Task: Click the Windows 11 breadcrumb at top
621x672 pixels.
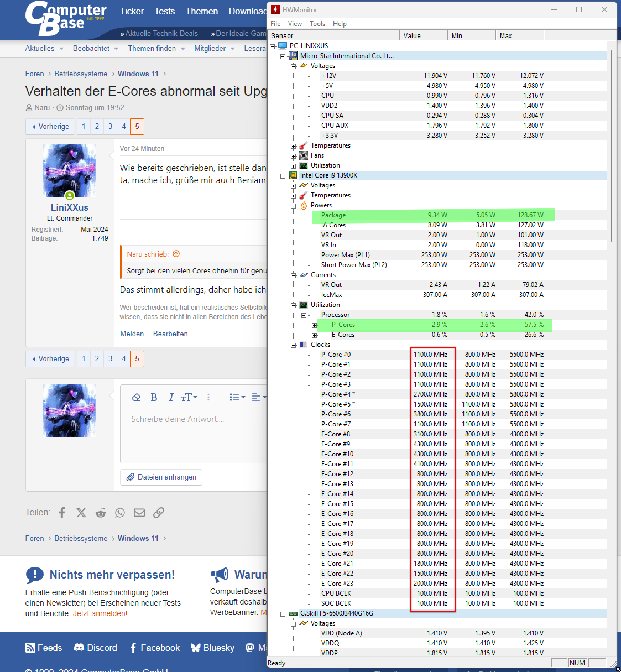Action: tap(138, 74)
